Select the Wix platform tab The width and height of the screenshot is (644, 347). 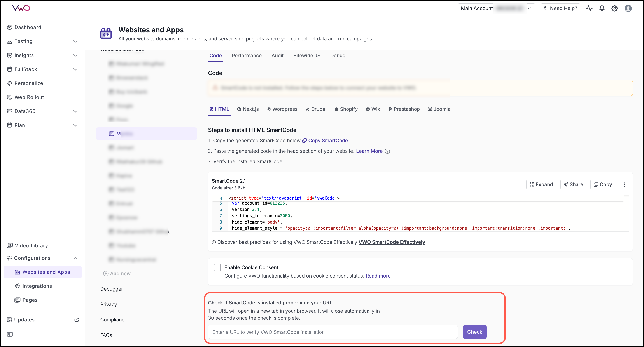(373, 109)
